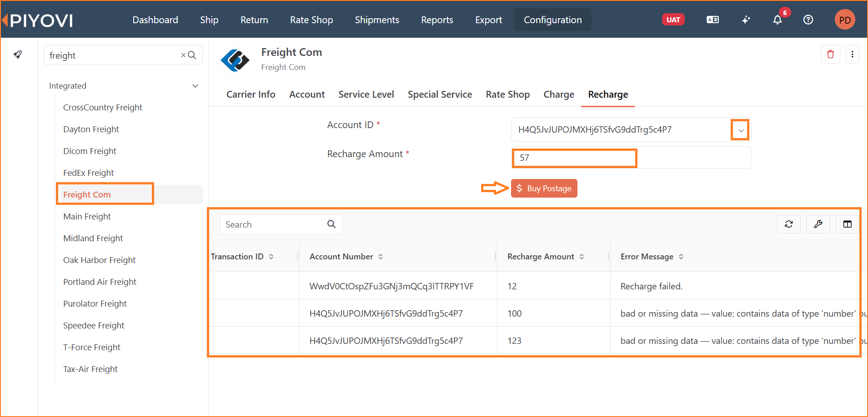Sort by Account Number column

coord(381,257)
